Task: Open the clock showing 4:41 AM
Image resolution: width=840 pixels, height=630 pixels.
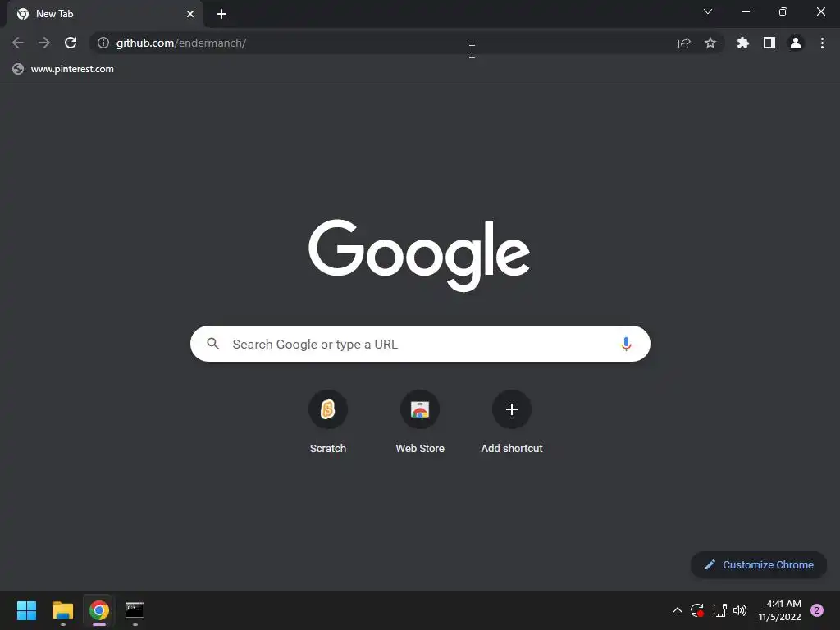Action: [x=780, y=610]
